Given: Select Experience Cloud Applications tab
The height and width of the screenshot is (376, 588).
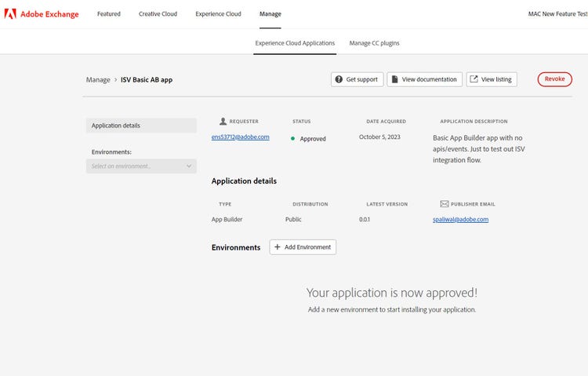Looking at the screenshot, I should 295,43.
